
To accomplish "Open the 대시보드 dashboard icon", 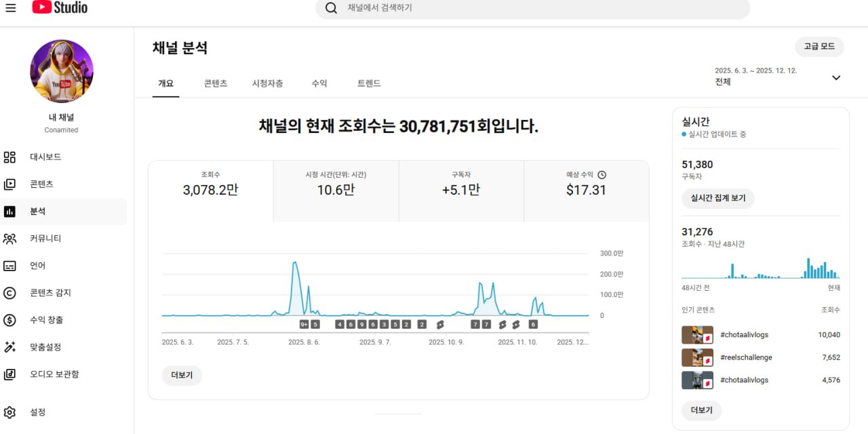I will 9,157.
